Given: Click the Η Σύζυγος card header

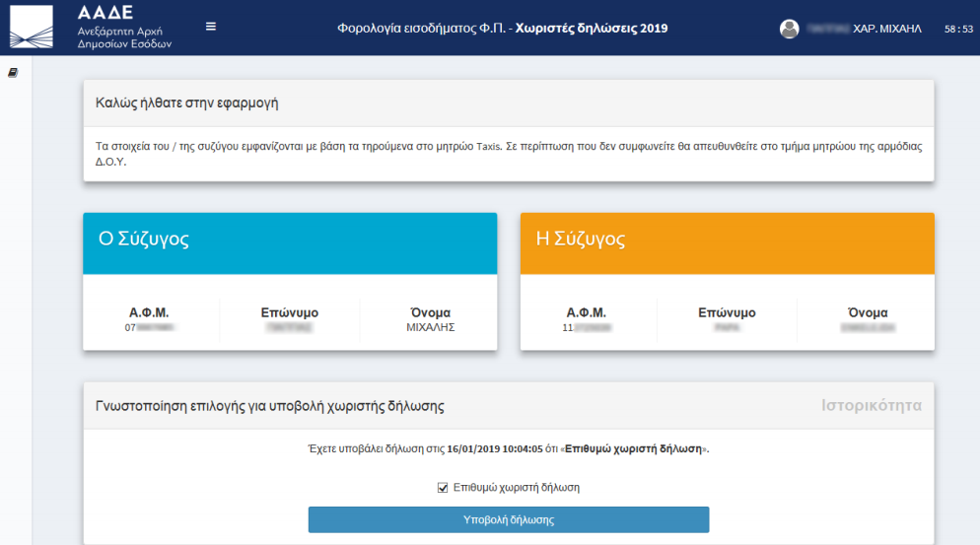Looking at the screenshot, I should (728, 243).
